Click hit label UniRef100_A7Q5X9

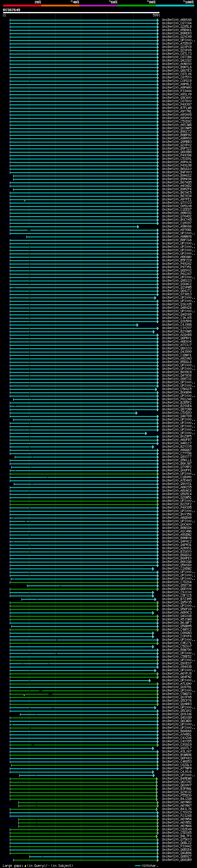pos(176,43)
